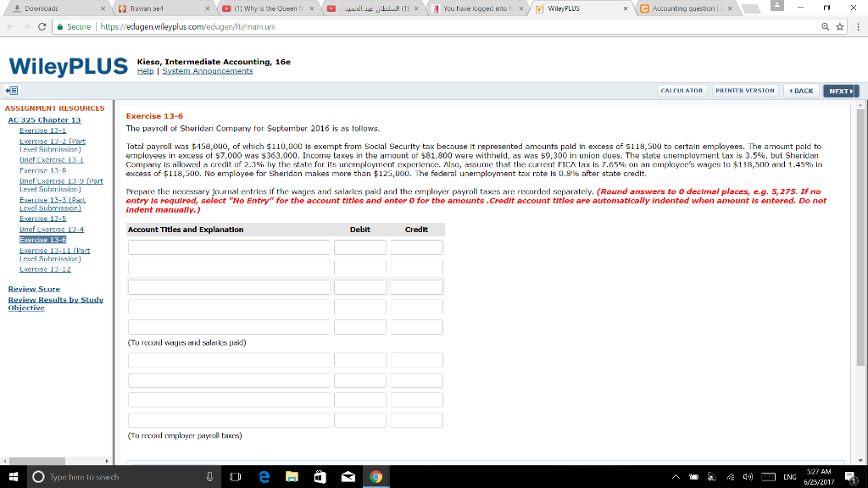Switch to the Why is the Queen tab
This screenshot has height=488, width=868.
click(x=268, y=8)
